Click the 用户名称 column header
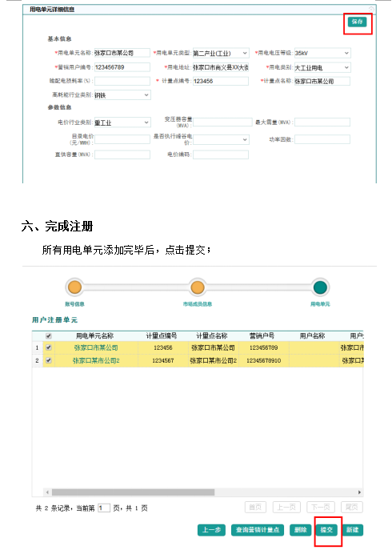The image size is (392, 550). coord(313,335)
